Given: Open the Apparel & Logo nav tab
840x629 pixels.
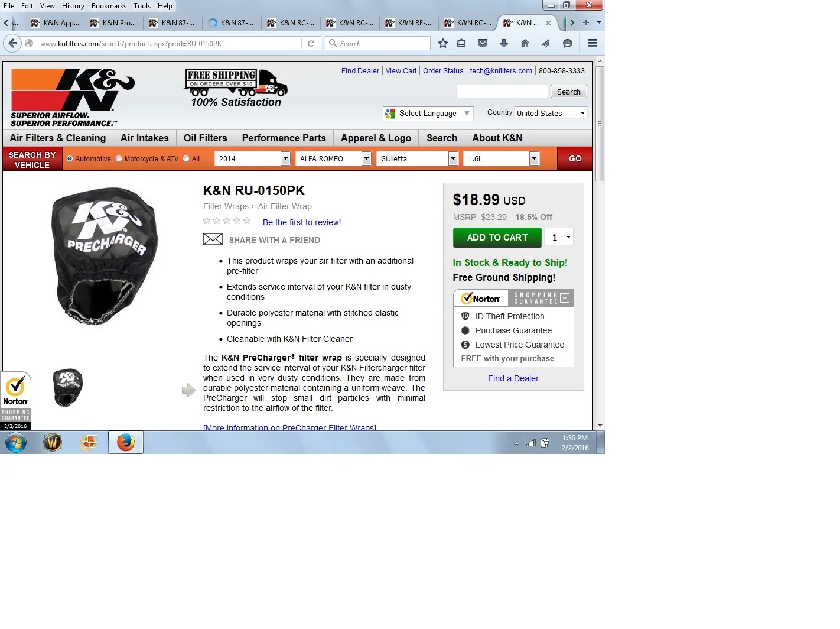Looking at the screenshot, I should (376, 138).
